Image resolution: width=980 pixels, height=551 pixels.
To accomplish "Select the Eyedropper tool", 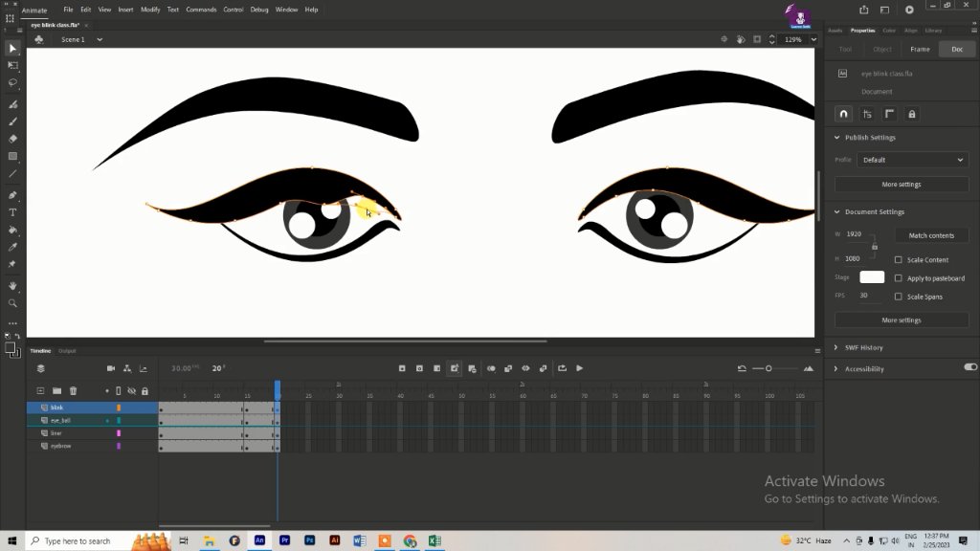I will [x=12, y=247].
